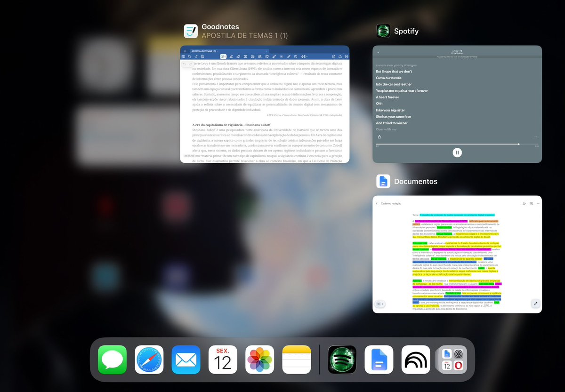Open share people icon in Documentos
This screenshot has width=565, height=392.
[x=524, y=203]
